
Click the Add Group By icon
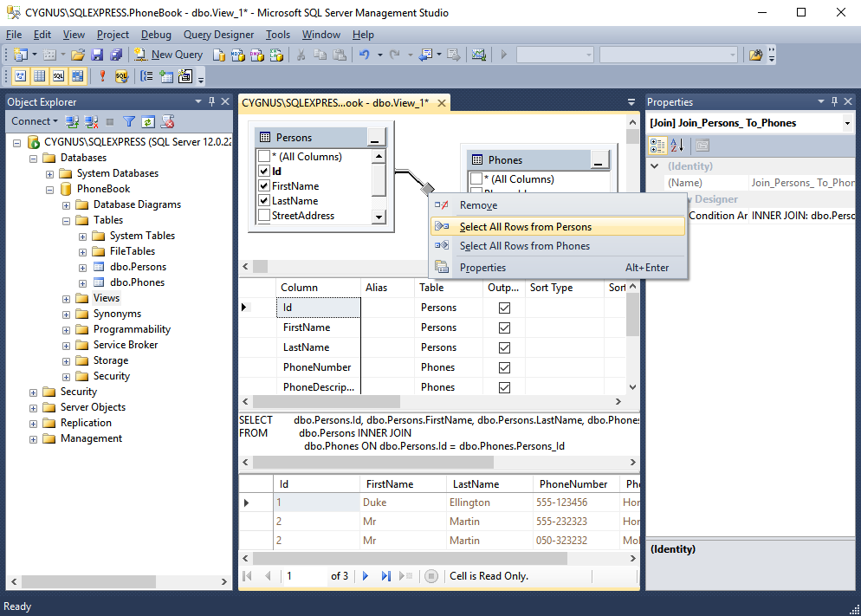click(x=146, y=75)
